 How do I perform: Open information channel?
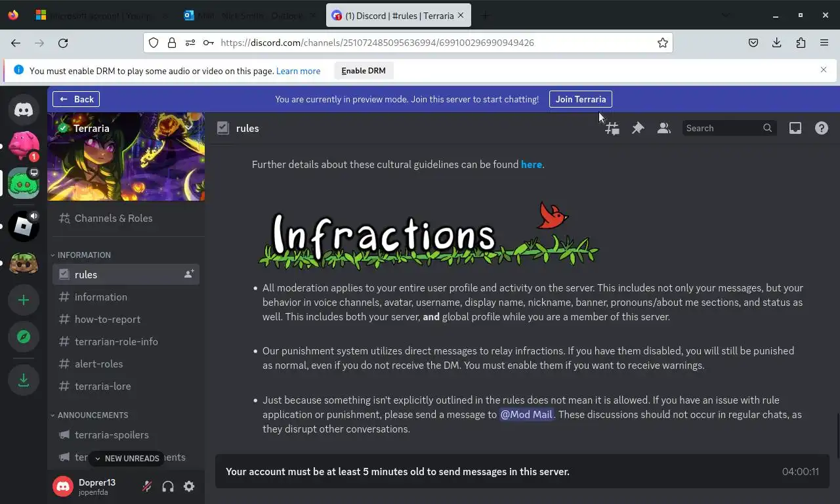pos(126,297)
